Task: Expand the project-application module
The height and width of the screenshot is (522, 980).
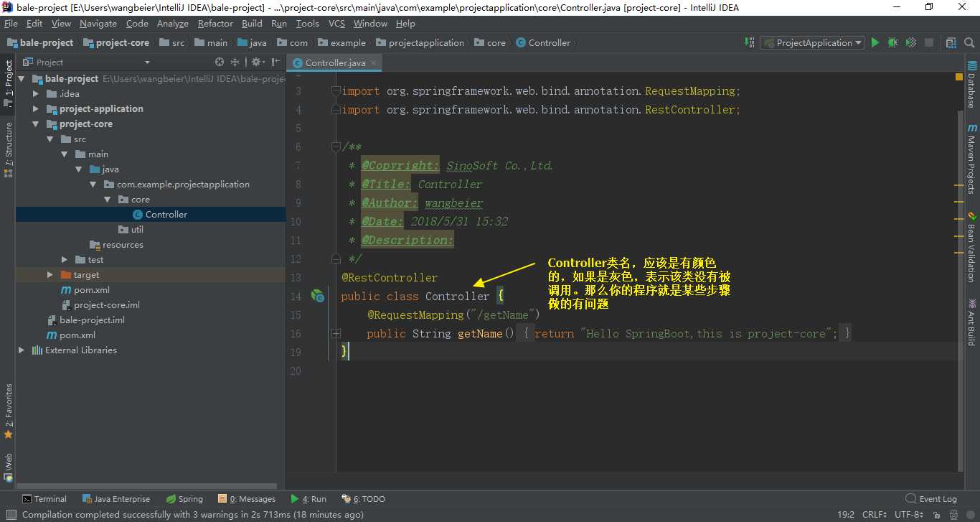Action: (x=36, y=108)
